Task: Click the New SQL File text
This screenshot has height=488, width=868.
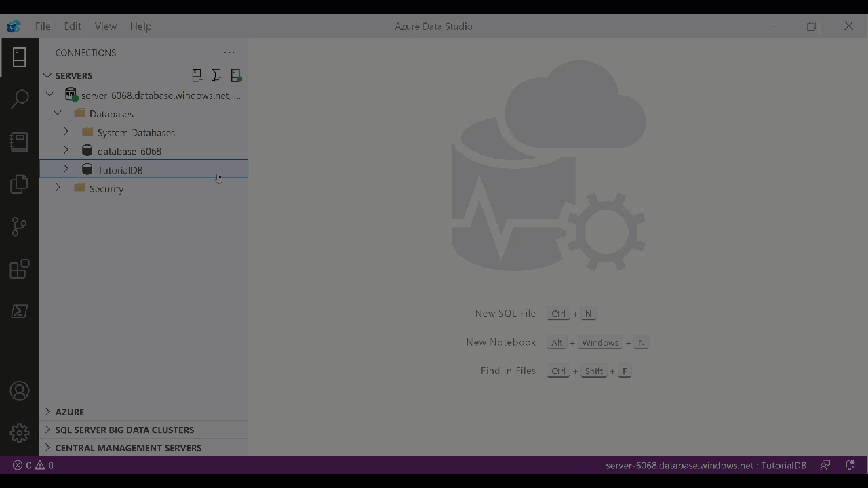Action: click(505, 313)
